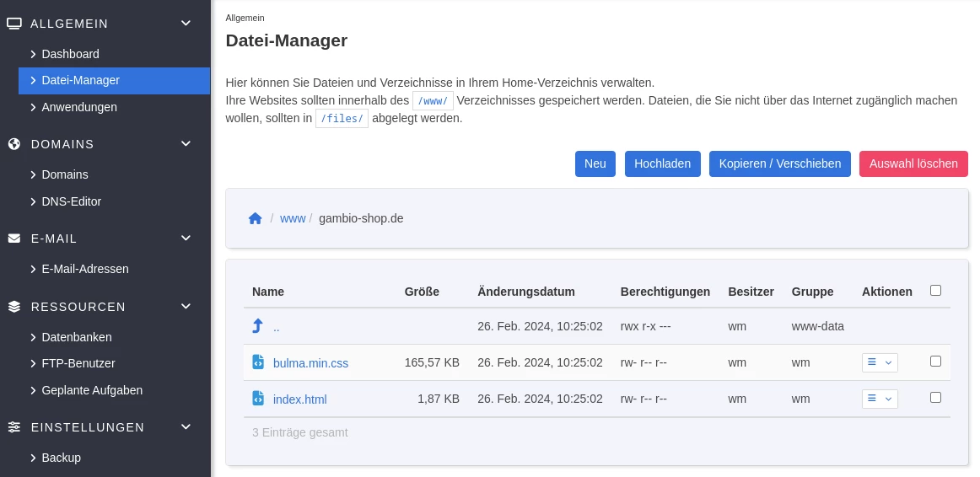The width and height of the screenshot is (980, 477).
Task: Check the checkbox for bulma.min.css
Action: 935,361
